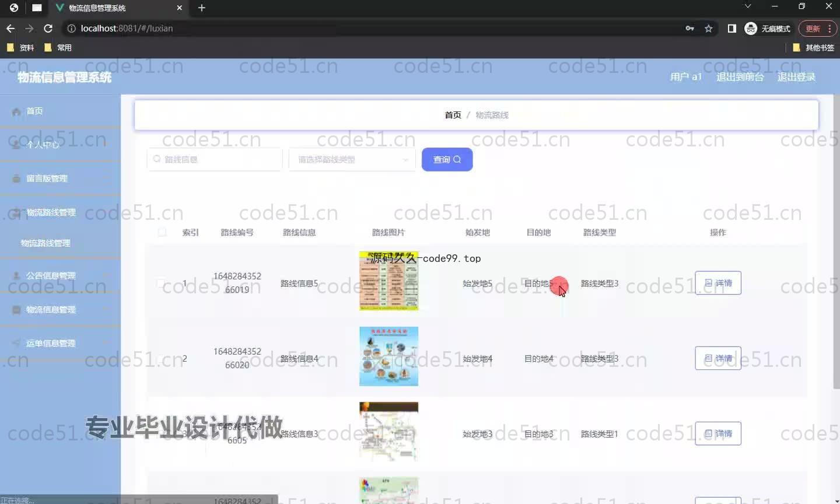Click the 运单信息管理 sidebar icon
This screenshot has height=504, width=840.
coord(16,343)
